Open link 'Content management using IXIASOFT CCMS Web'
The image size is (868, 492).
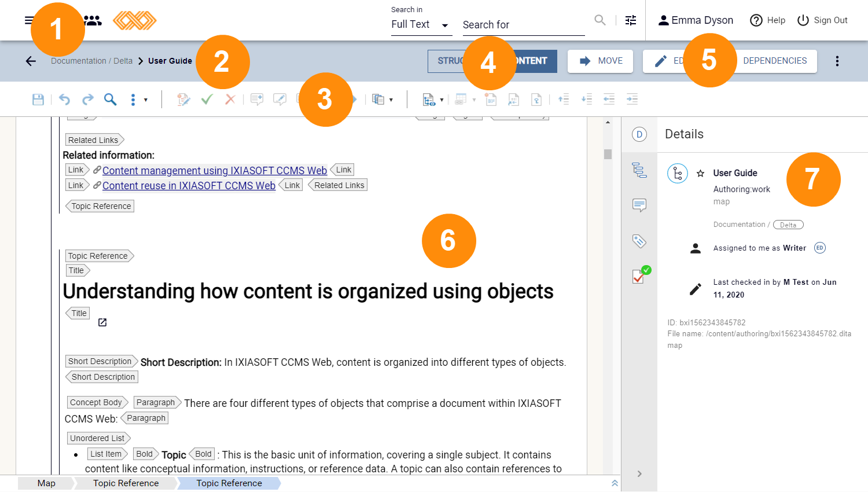click(x=215, y=170)
